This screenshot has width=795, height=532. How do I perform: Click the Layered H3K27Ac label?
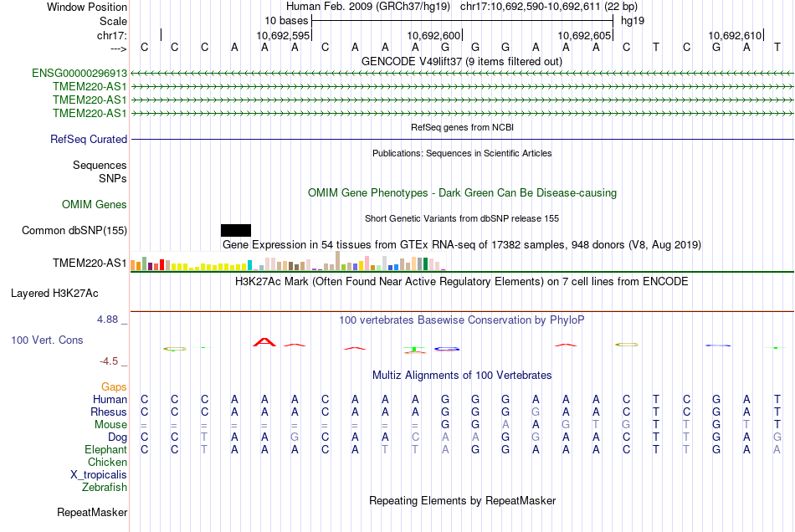tap(54, 294)
